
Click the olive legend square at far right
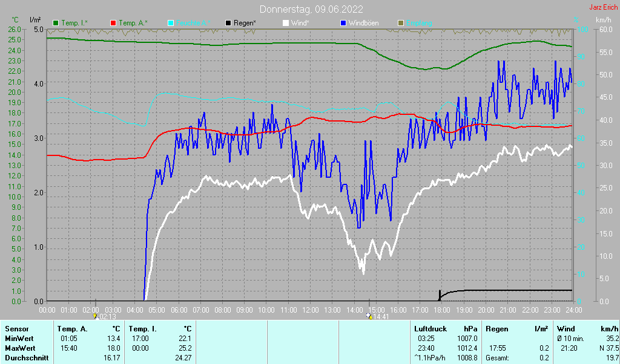click(x=400, y=23)
